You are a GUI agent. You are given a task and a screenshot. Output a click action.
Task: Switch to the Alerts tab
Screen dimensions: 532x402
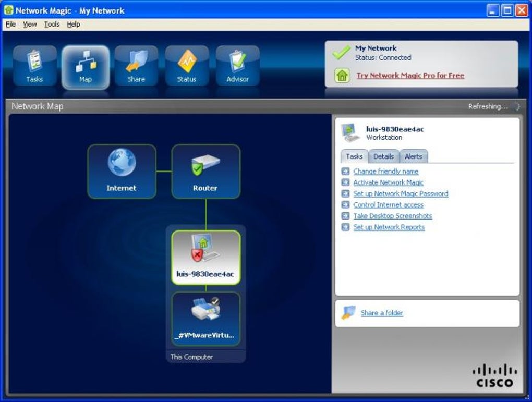tap(413, 156)
